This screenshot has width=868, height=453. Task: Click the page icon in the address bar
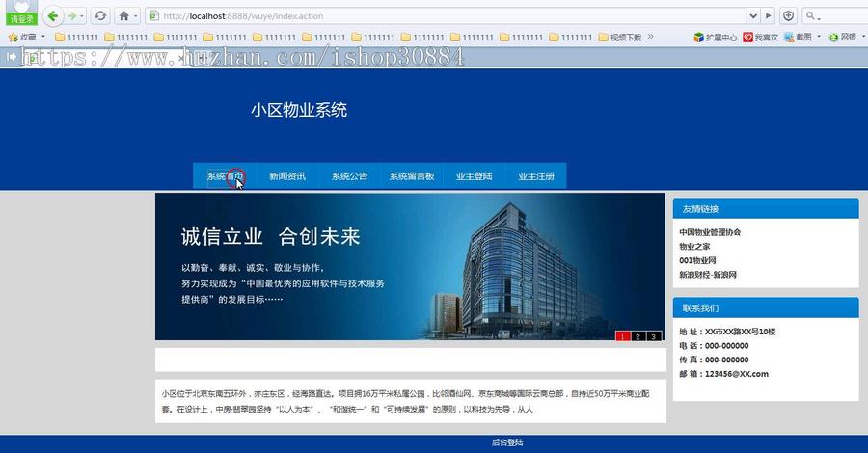(154, 16)
